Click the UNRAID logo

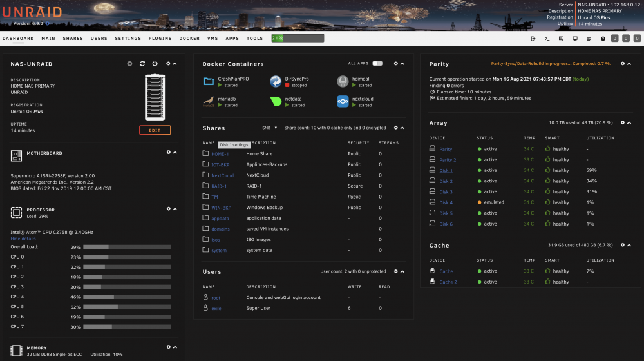tap(32, 12)
